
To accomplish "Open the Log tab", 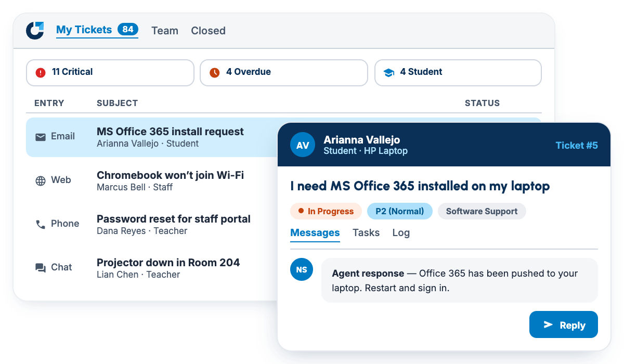I will pyautogui.click(x=401, y=232).
